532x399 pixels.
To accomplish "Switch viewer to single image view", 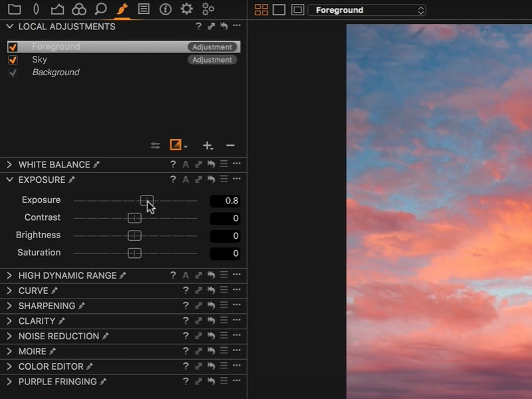I will [279, 10].
